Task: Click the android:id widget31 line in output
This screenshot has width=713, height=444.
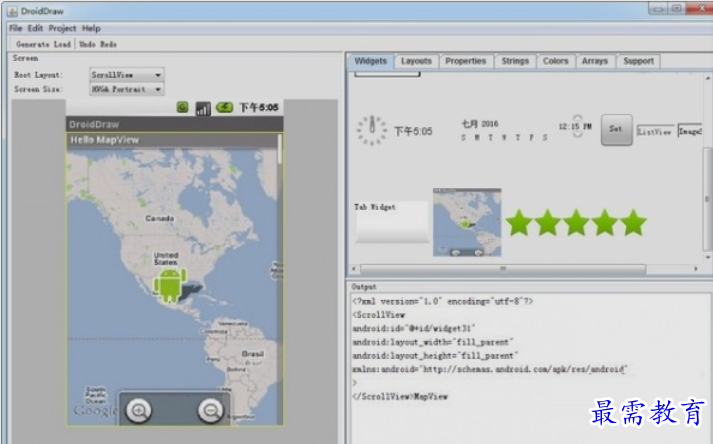Action: pyautogui.click(x=414, y=328)
